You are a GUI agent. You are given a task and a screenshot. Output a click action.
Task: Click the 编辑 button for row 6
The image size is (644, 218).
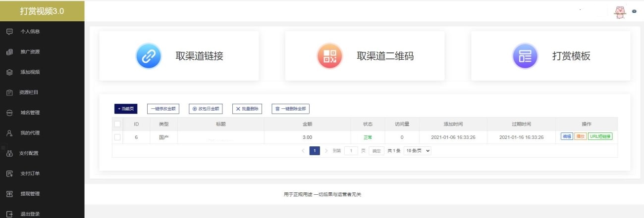[x=567, y=137]
